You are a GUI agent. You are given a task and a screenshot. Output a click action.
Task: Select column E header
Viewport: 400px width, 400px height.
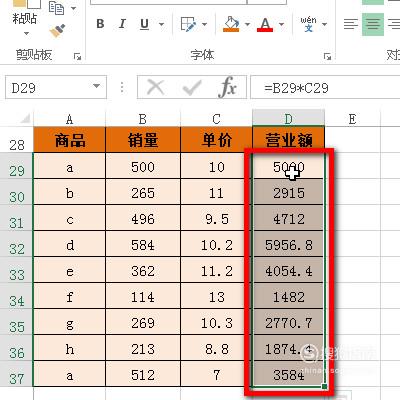[x=352, y=119]
